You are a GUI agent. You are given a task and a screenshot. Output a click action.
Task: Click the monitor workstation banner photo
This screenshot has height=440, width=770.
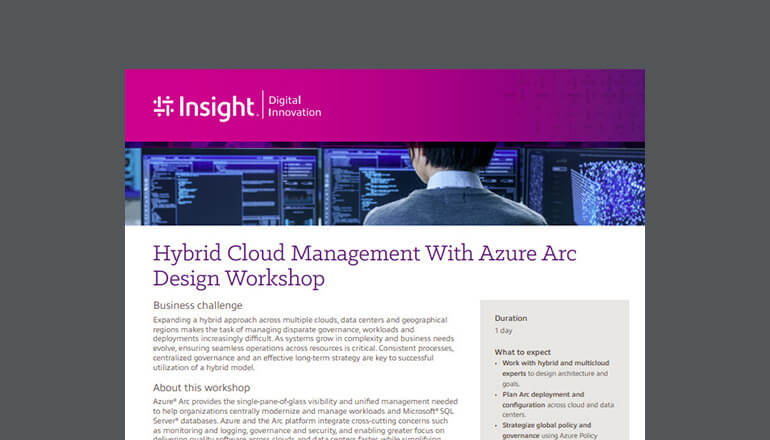pos(385,184)
